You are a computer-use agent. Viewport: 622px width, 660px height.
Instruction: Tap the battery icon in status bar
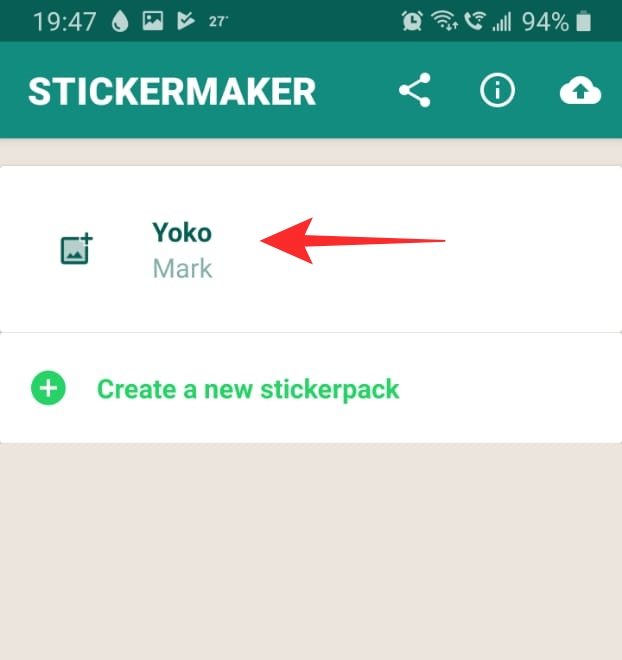point(583,21)
